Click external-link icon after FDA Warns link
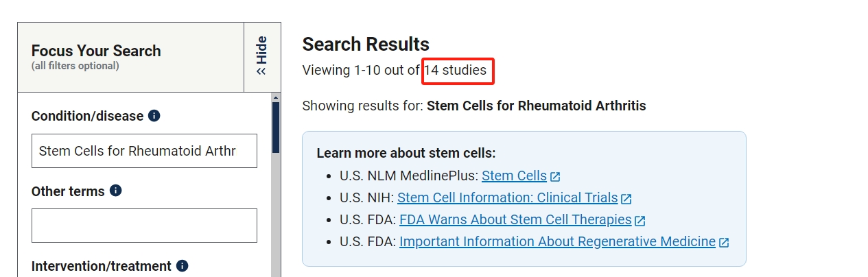This screenshot has width=868, height=277. [x=640, y=221]
